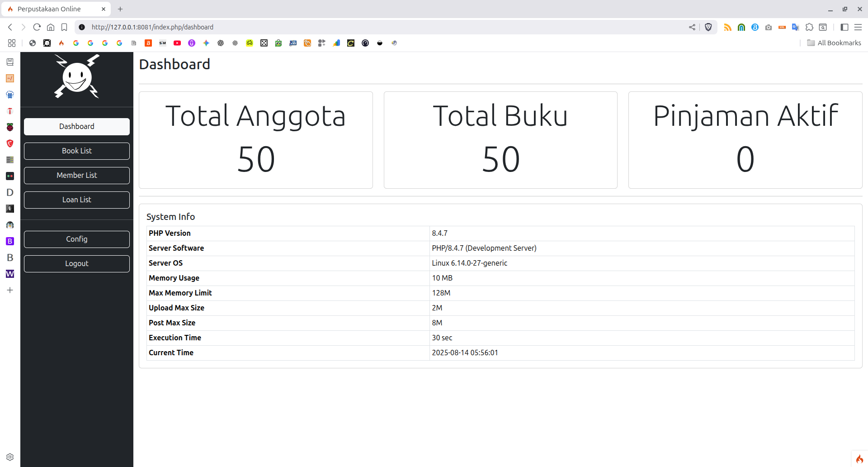Open the RSS feed extension icon
This screenshot has width=868, height=467.
tap(727, 27)
